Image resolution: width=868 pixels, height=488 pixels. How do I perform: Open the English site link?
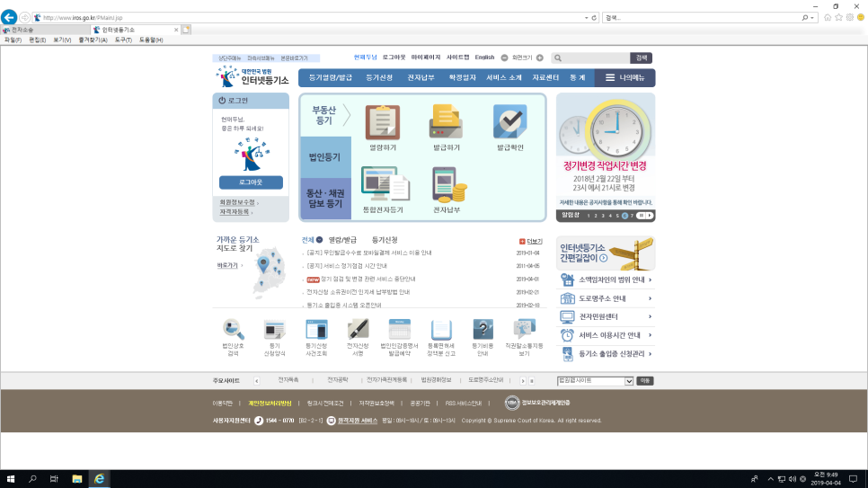(484, 57)
